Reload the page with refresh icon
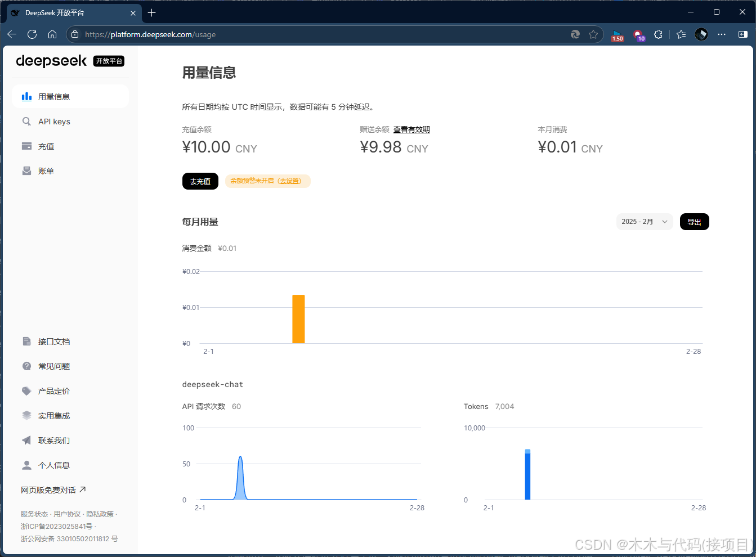The width and height of the screenshot is (756, 557). pyautogui.click(x=32, y=34)
